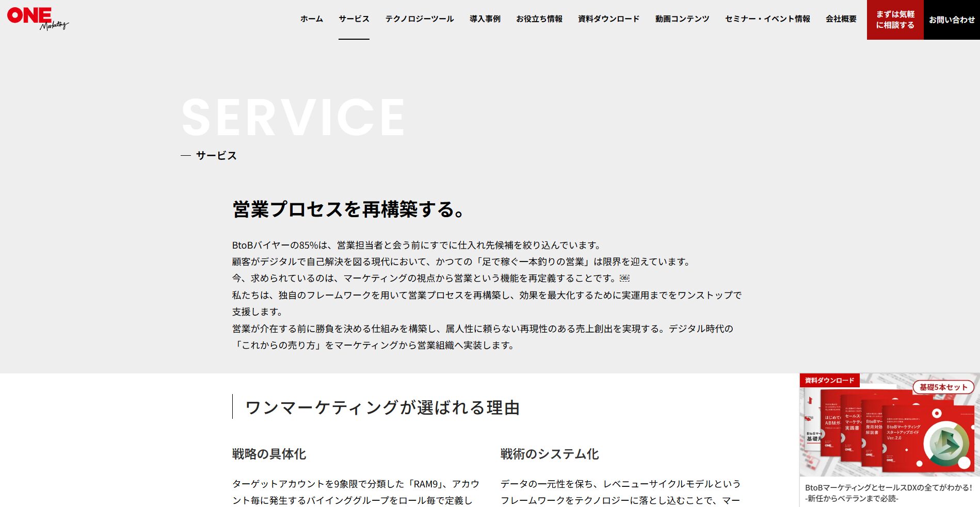Click the 基礎5本セット badge
Viewport: 980px width, 507px height.
coord(943,387)
